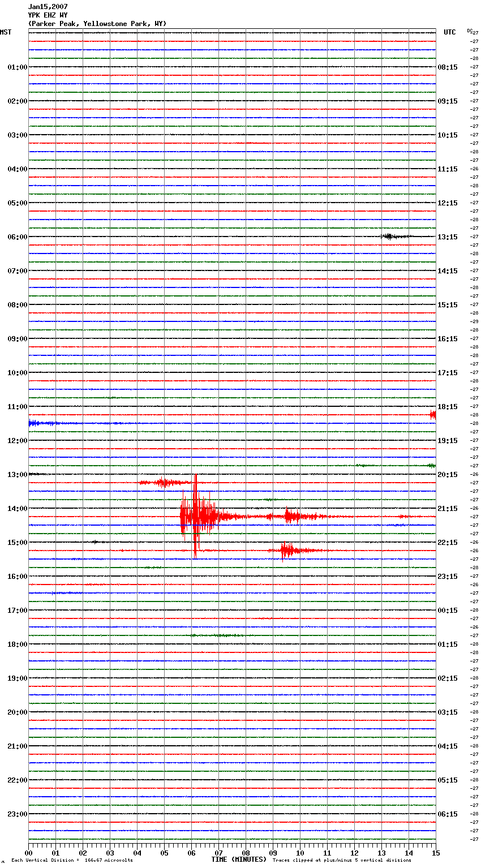The width and height of the screenshot is (481, 868).
Task: Click minute tick label 08 on axis
Action: click(246, 853)
